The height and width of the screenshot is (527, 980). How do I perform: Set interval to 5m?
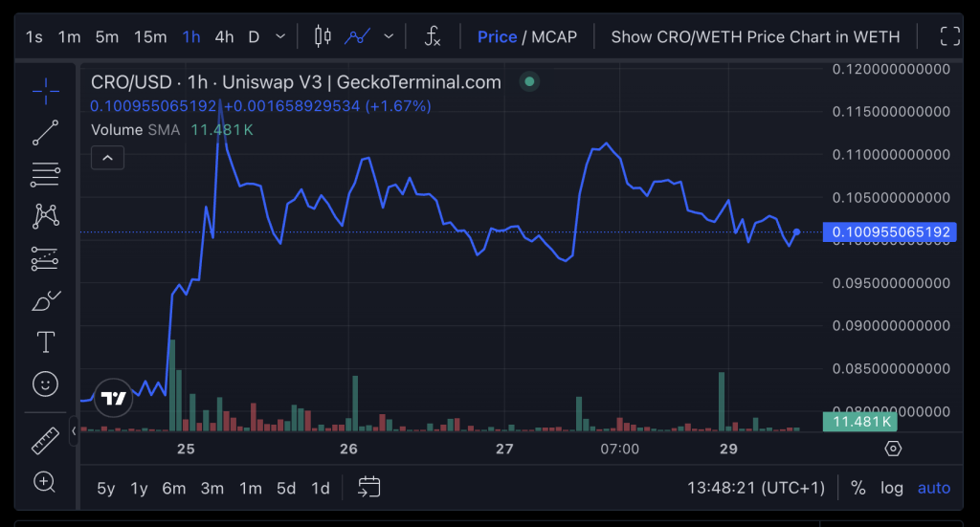coord(107,37)
